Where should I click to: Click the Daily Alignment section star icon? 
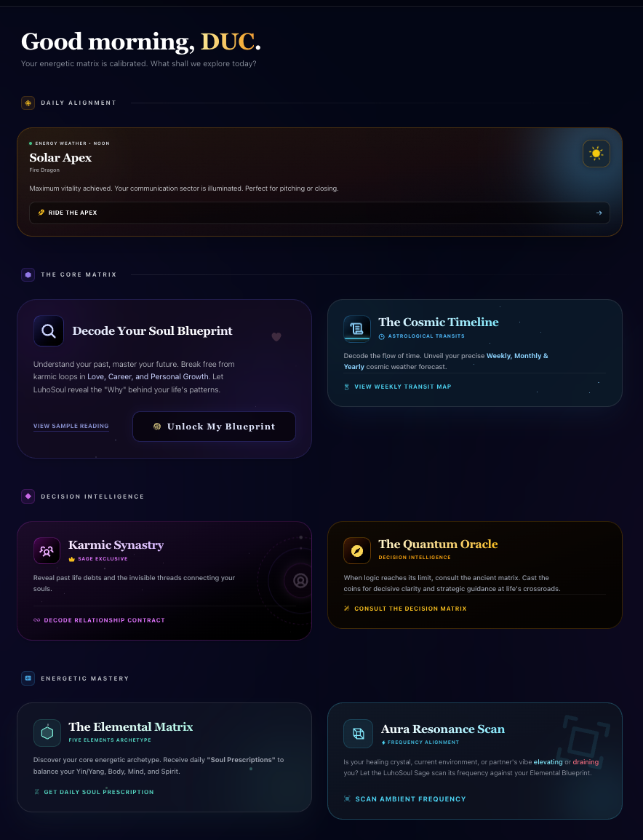(x=28, y=103)
